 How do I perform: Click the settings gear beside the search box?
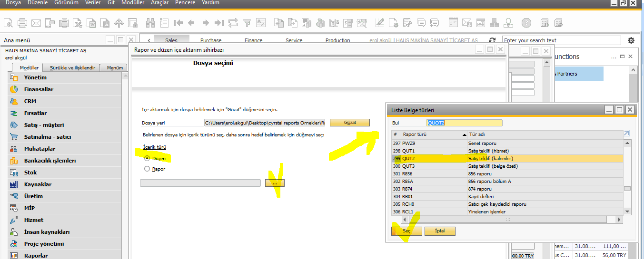click(x=631, y=40)
